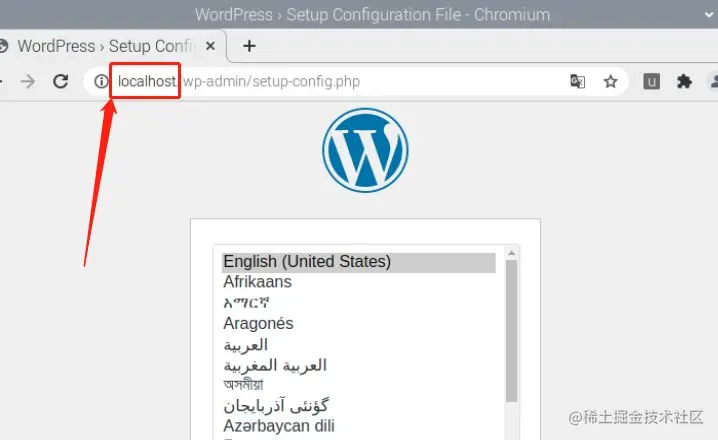Screen dimensions: 718x440
Task: Select گؤنئی آذربایجان in the language list
Action: coord(359,406)
